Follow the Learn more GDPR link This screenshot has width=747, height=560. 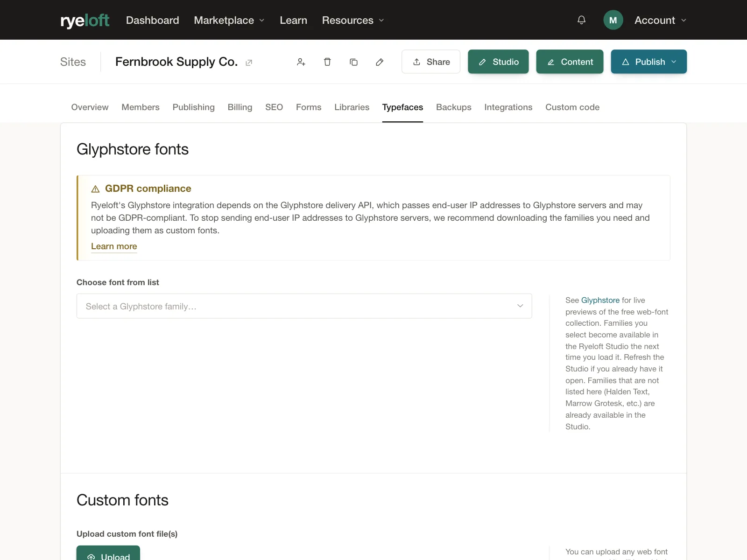coord(114,246)
